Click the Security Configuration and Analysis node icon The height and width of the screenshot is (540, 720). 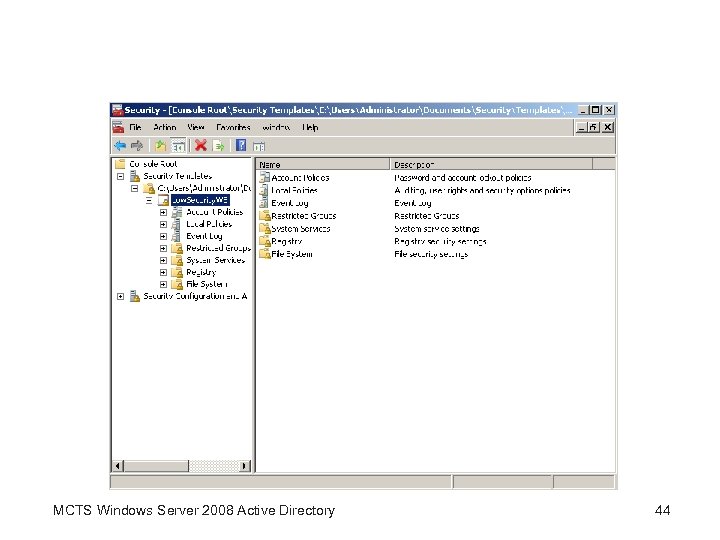(135, 296)
